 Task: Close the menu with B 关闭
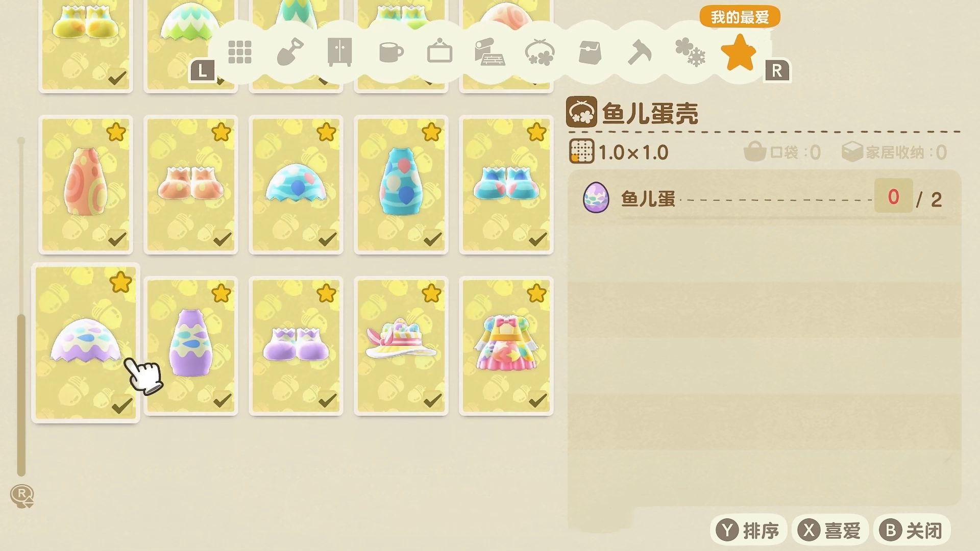tap(912, 531)
